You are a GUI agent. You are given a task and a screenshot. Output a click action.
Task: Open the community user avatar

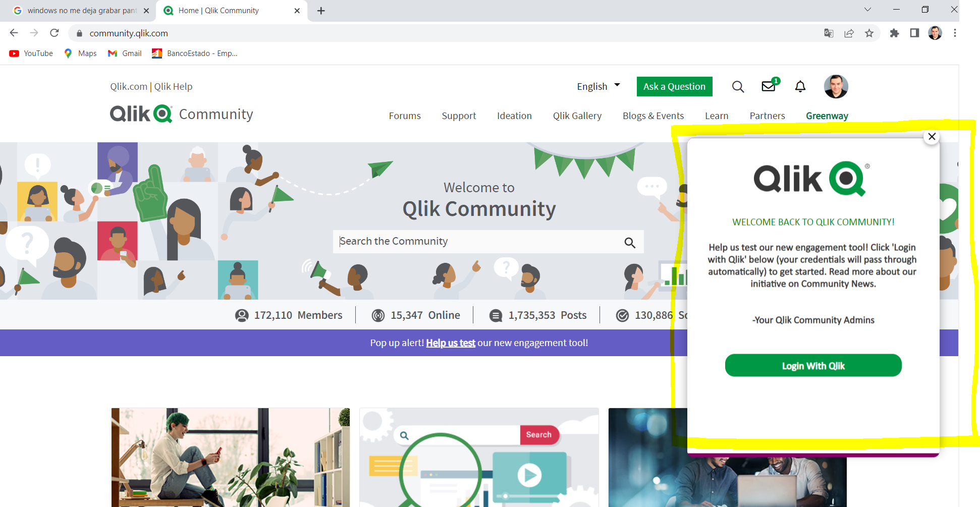[836, 86]
